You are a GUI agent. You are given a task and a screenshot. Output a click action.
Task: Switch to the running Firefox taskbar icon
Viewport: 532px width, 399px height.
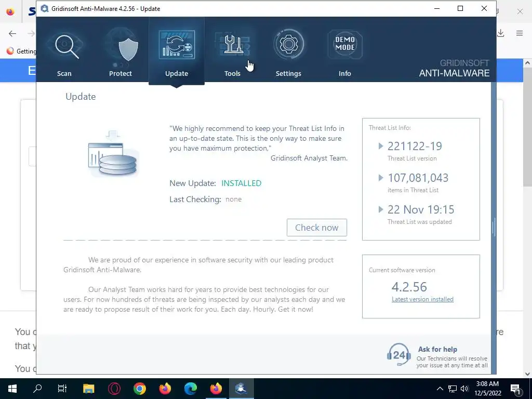216,389
